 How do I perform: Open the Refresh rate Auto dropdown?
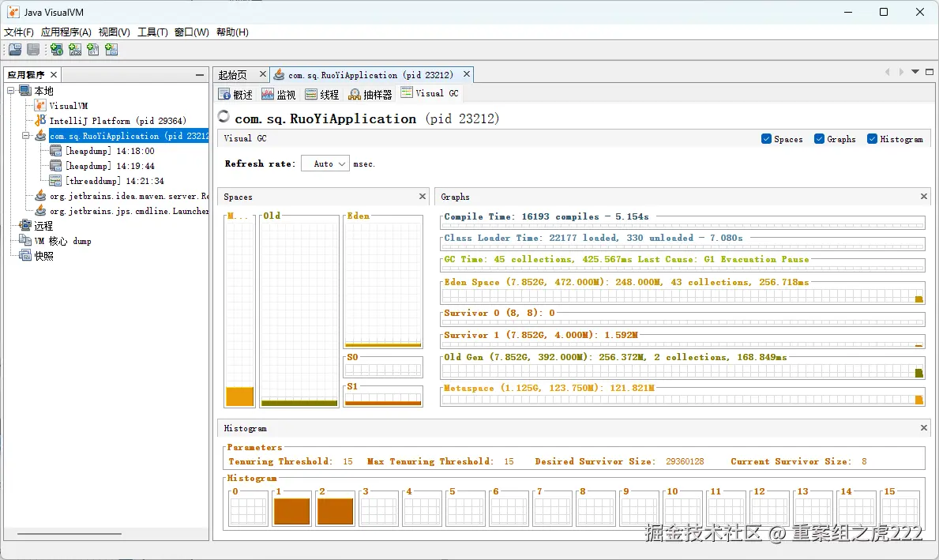325,163
